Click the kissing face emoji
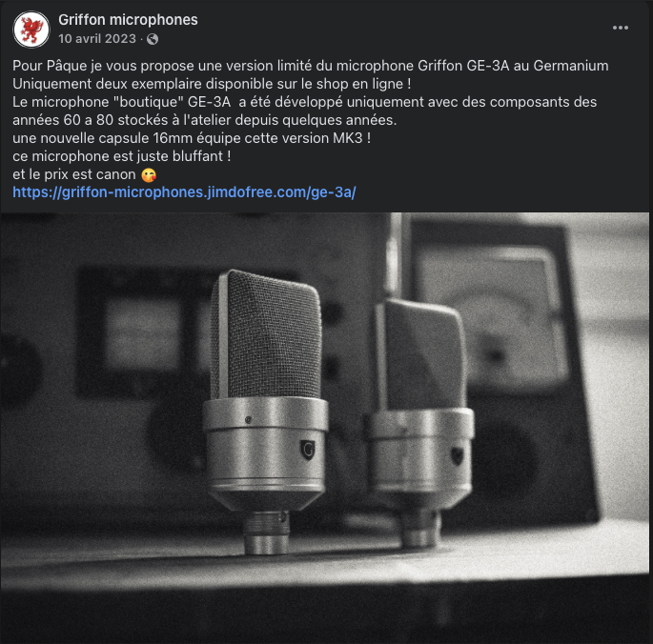Viewport: 653px width, 644px height. pos(149,175)
